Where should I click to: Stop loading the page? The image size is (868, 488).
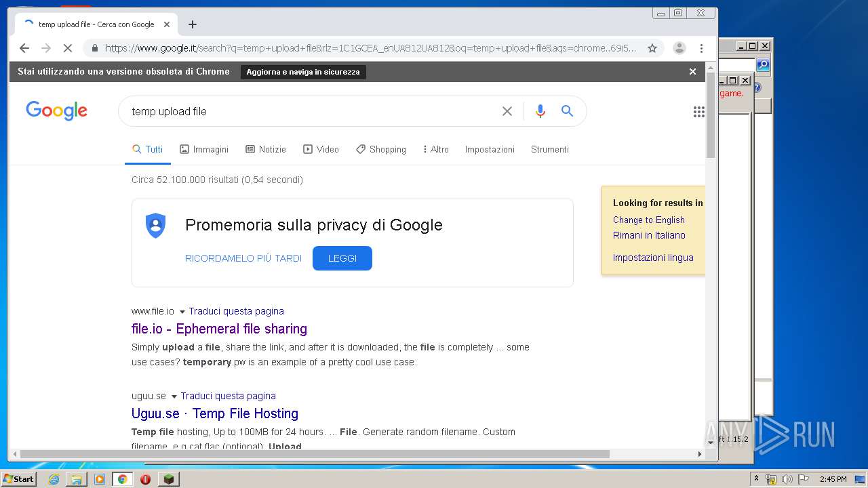[x=68, y=48]
